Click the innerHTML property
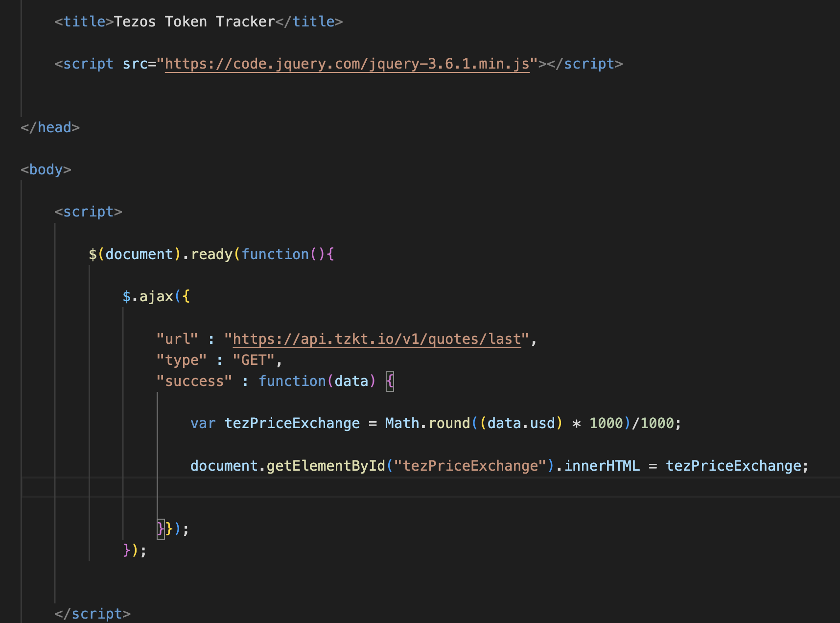 pyautogui.click(x=602, y=466)
